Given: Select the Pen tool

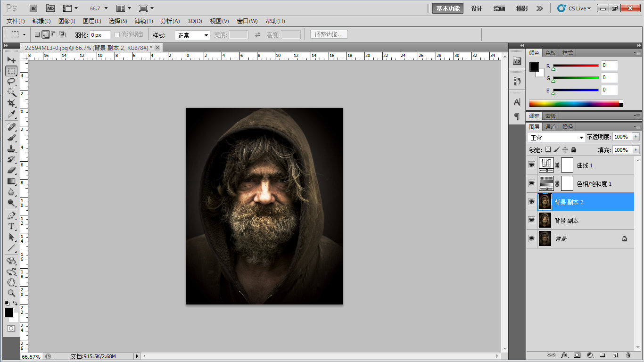Looking at the screenshot, I should 11,215.
